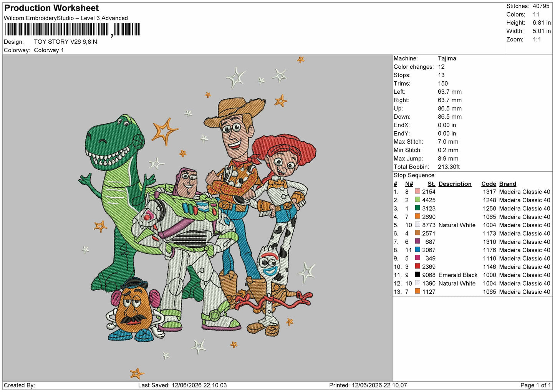Click the 'N#' column header
This screenshot has height=392, width=555.
[409, 184]
